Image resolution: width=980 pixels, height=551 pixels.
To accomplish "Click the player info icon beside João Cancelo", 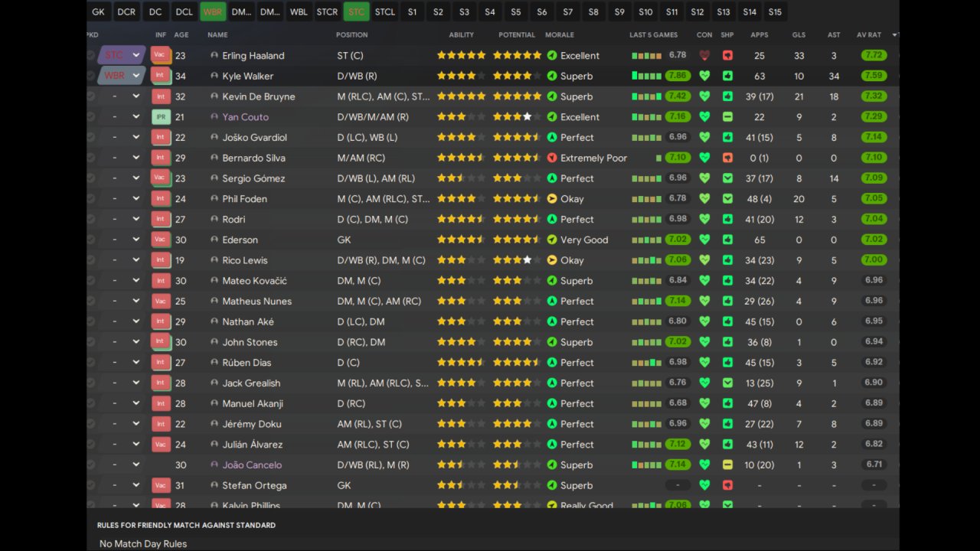I will [214, 465].
